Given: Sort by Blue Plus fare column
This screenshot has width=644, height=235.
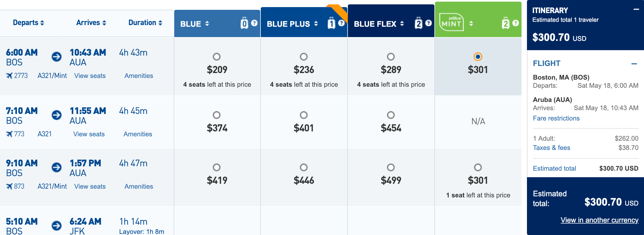Looking at the screenshot, I should click(316, 24).
